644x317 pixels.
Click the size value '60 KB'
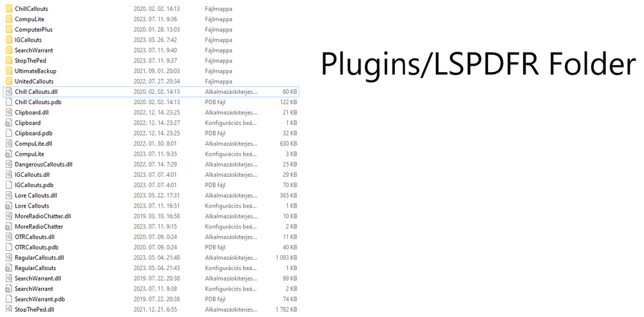point(290,92)
